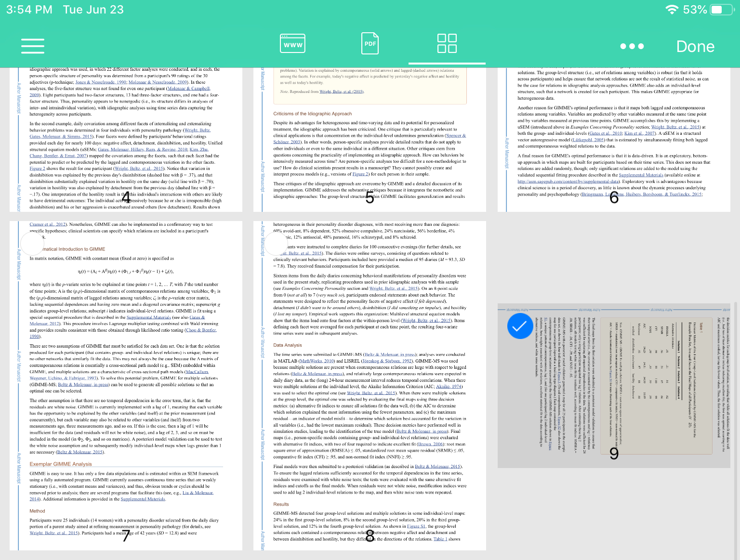
Task: Switch to the WWW browser view
Action: click(x=292, y=43)
